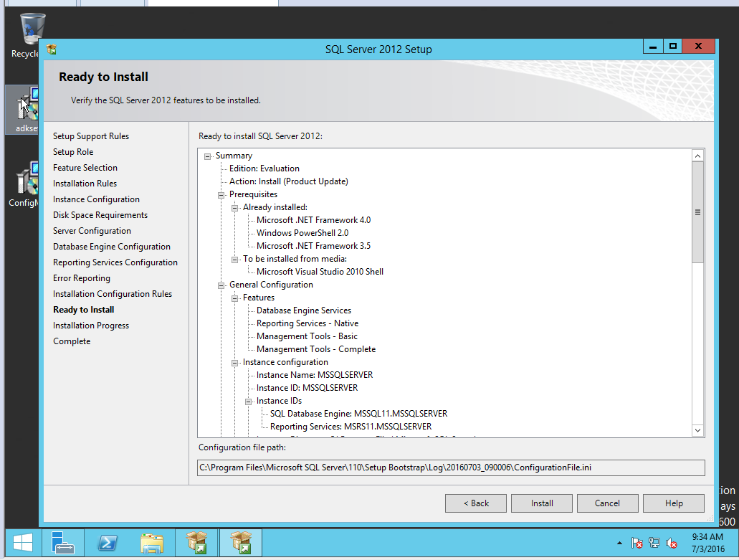
Task: Click the Back button
Action: [475, 503]
